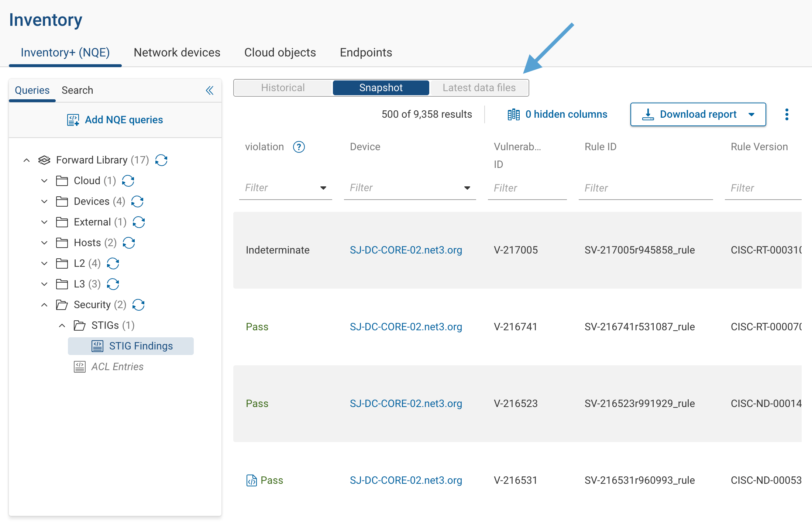Open the Search tab in the sidebar
812x524 pixels.
(x=77, y=90)
